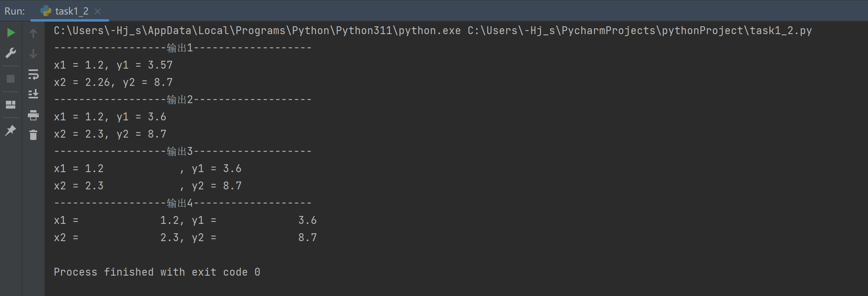Toggle the pin tab icon

11,130
